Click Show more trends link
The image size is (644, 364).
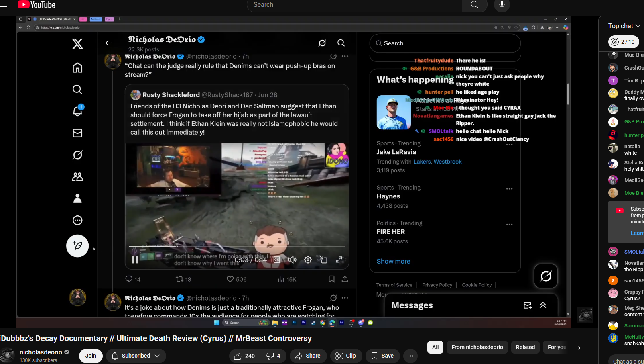coord(393,261)
